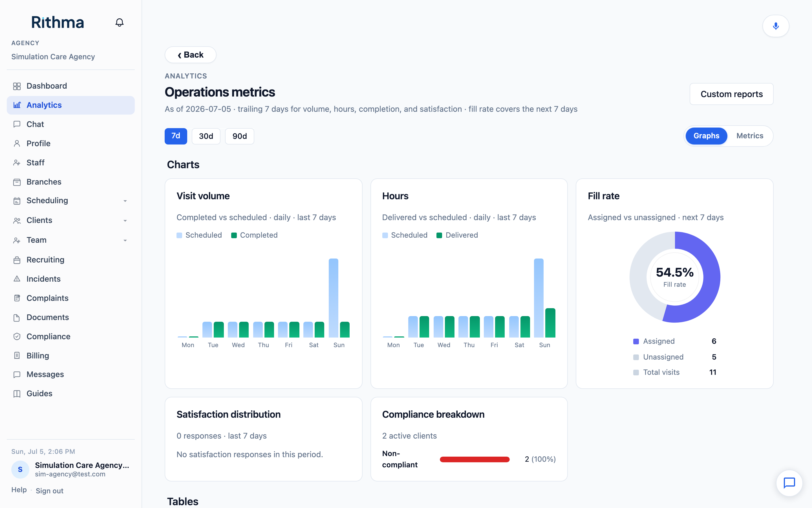Click the Billing receipt icon
This screenshot has width=812, height=508.
click(17, 356)
